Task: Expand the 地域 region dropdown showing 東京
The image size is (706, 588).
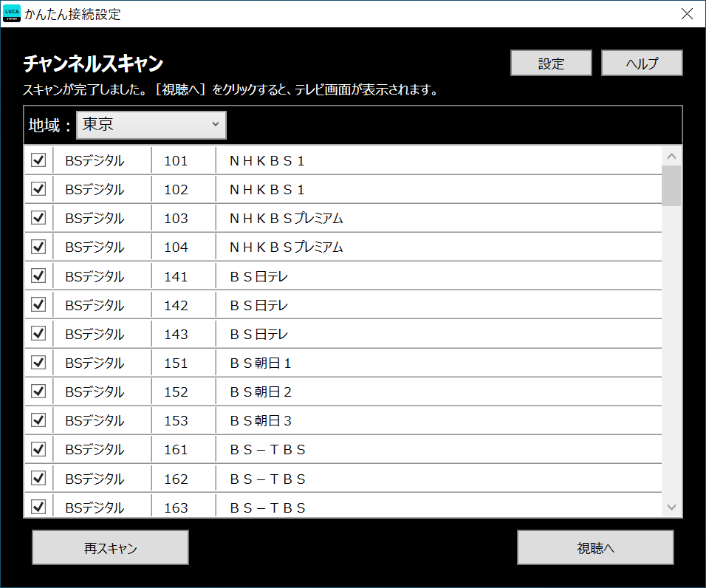Action: (151, 125)
